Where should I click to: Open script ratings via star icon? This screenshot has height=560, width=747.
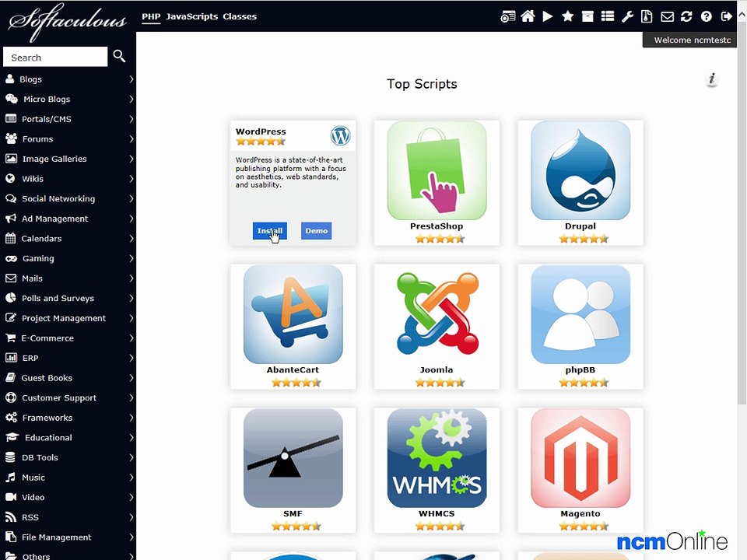pos(567,16)
